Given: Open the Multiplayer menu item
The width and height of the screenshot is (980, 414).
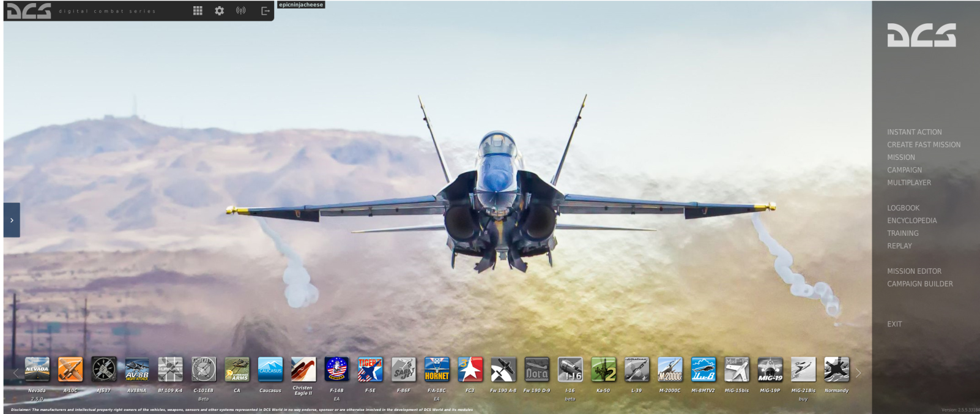Looking at the screenshot, I should [909, 183].
